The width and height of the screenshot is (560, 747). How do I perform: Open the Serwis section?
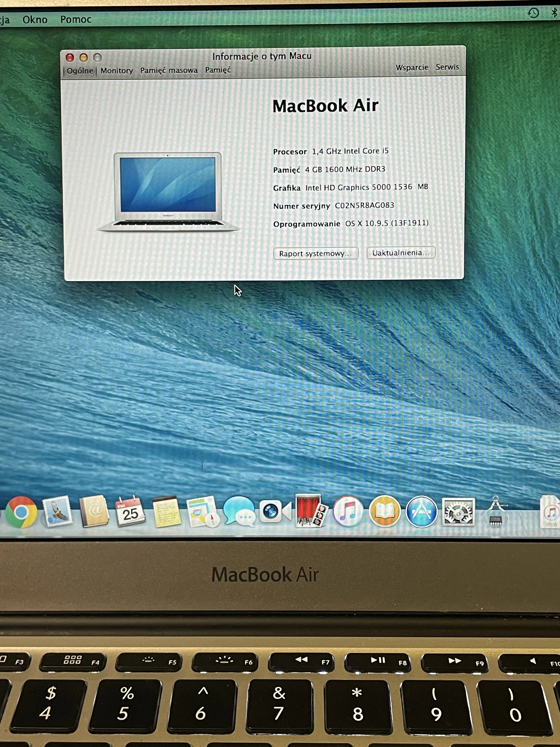point(447,67)
